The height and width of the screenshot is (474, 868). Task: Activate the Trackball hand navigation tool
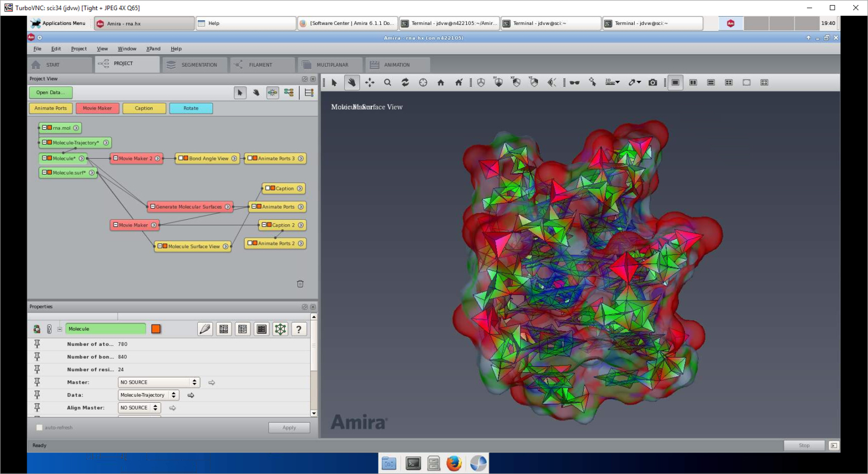(x=351, y=82)
